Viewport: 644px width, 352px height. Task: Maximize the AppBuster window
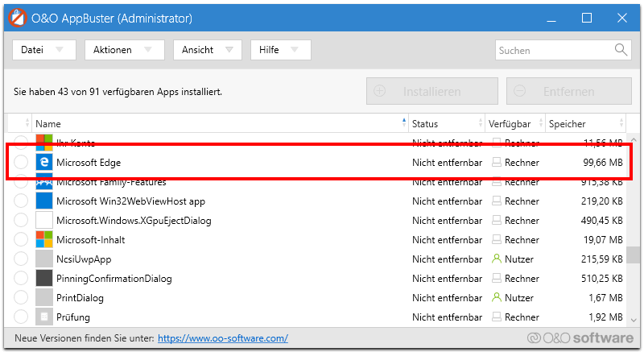(587, 18)
